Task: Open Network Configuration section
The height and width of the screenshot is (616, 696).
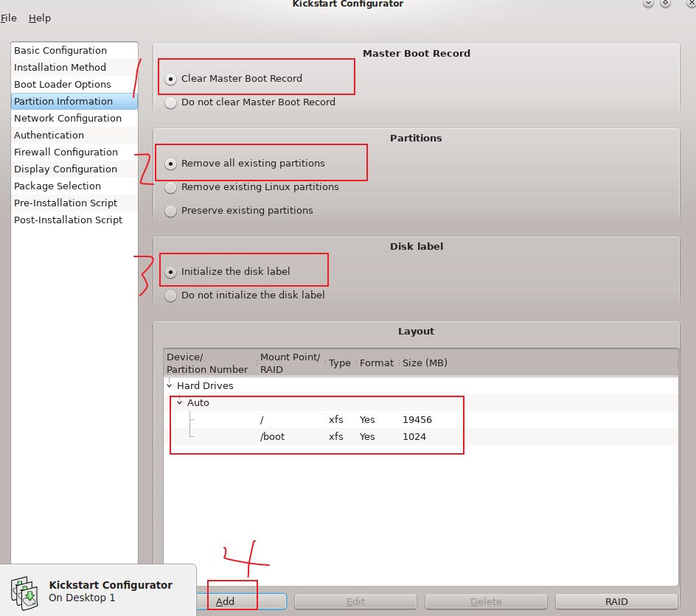Action: 74,119
